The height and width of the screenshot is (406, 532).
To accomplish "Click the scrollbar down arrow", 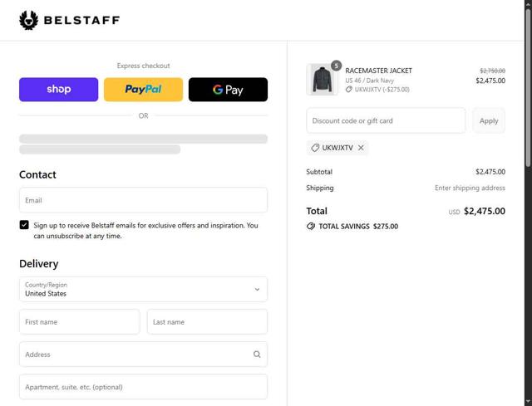I will (x=529, y=402).
